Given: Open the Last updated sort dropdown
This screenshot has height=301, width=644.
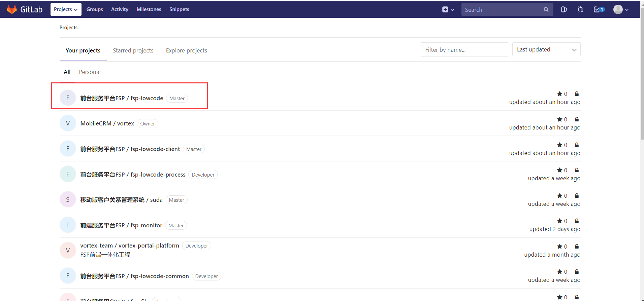Looking at the screenshot, I should pyautogui.click(x=546, y=49).
